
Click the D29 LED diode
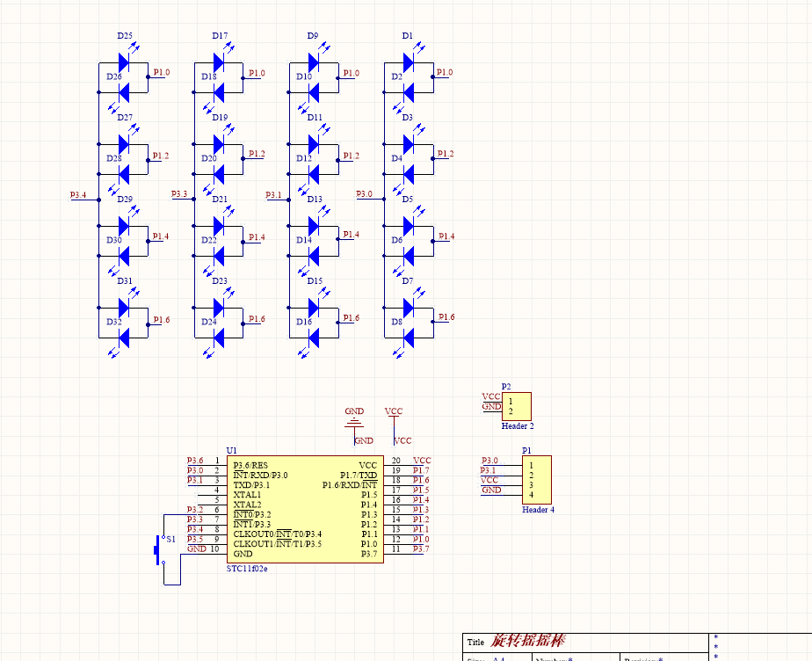click(124, 226)
